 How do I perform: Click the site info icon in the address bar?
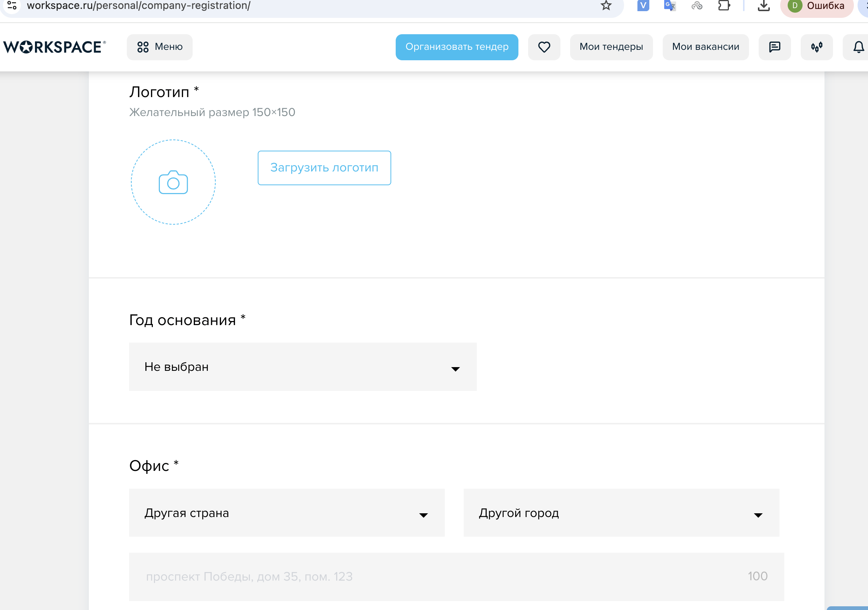click(12, 5)
